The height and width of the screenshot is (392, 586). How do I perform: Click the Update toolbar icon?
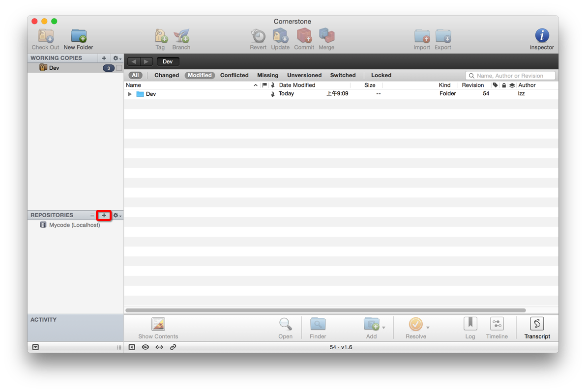coord(280,36)
